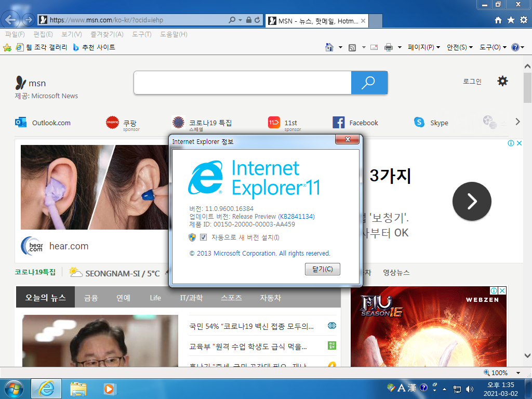Click Internet Explorer icon in the taskbar
The image size is (532, 399).
pos(46,389)
